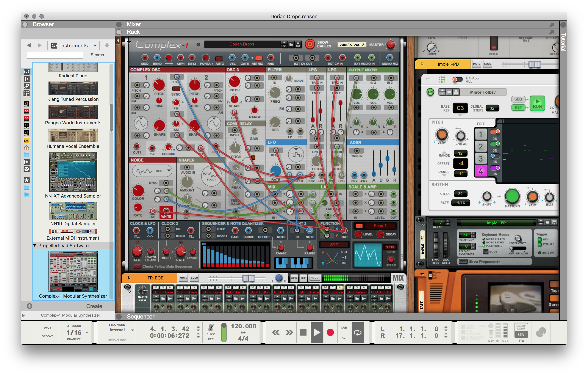
Task: Toggle lane 1 ON switch in the Edit section
Action: coord(495,132)
